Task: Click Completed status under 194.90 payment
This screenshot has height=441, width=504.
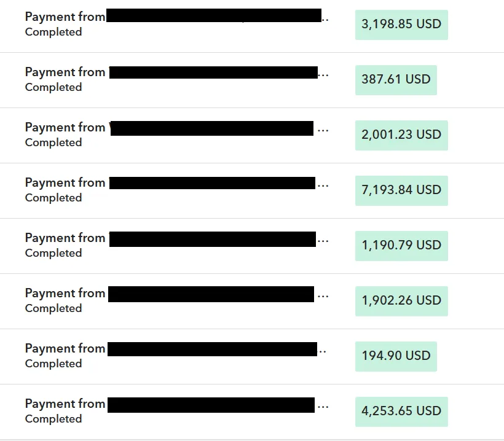Action: point(53,364)
